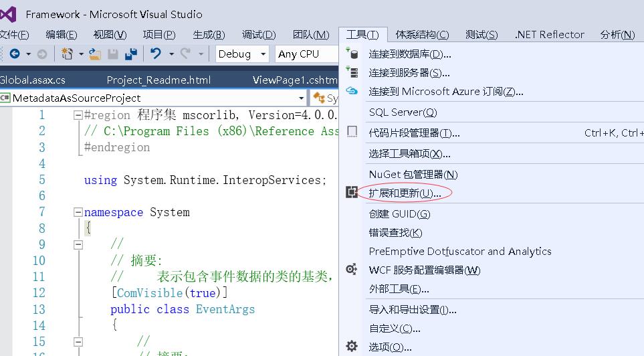Click the Navigate Backward arrow icon
Screen dimensions: 644x356
click(15, 54)
